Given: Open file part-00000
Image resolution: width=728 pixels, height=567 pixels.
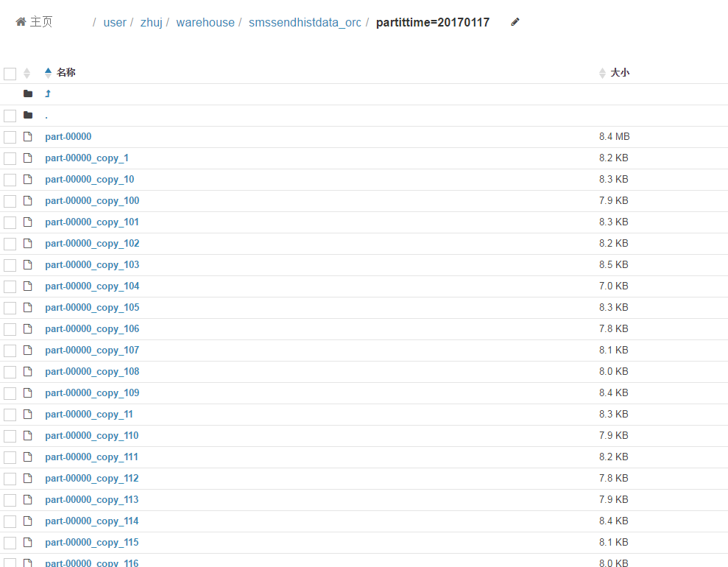Looking at the screenshot, I should coord(68,136).
